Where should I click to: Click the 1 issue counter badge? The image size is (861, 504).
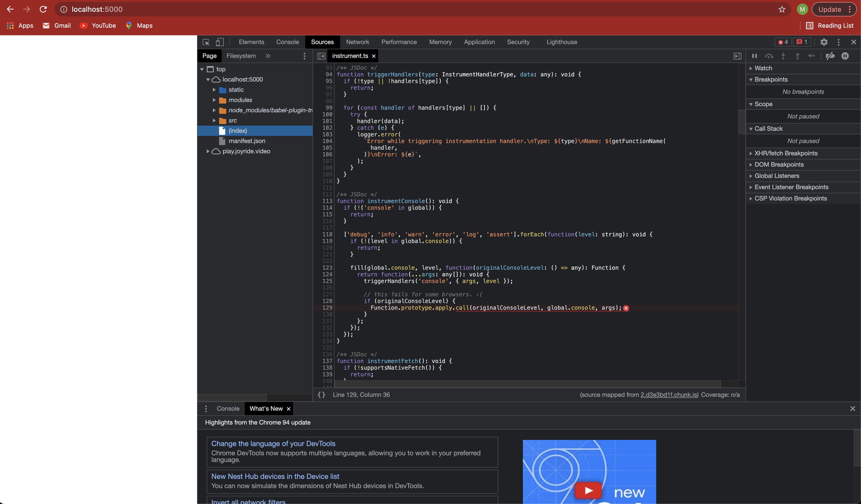click(801, 42)
